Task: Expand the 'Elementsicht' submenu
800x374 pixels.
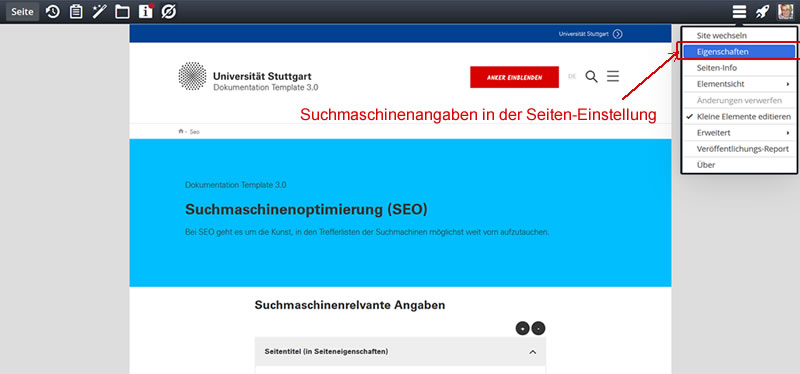Action: [739, 84]
